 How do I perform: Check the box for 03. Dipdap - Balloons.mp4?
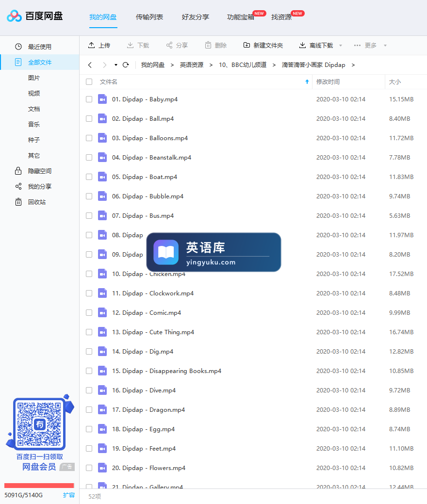click(x=89, y=138)
